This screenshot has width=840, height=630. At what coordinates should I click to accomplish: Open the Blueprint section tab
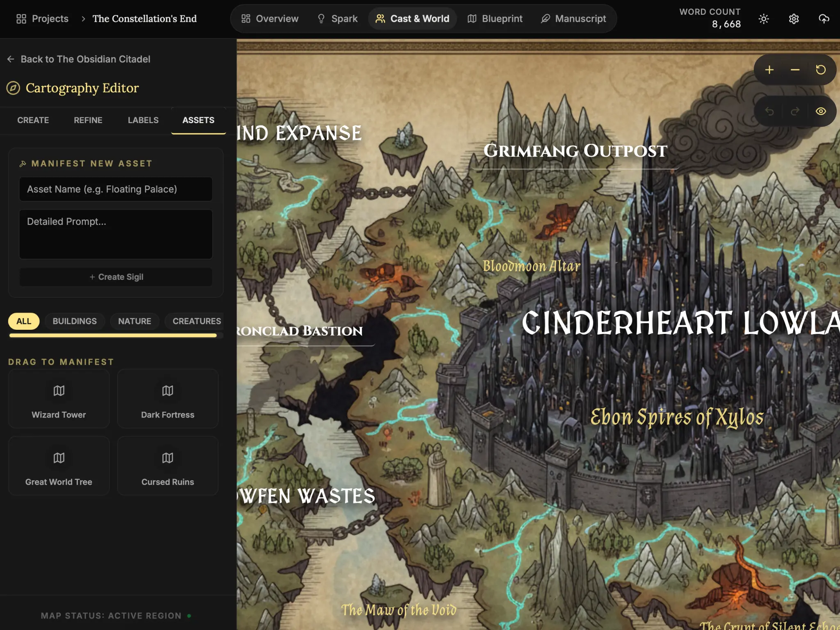tap(495, 19)
